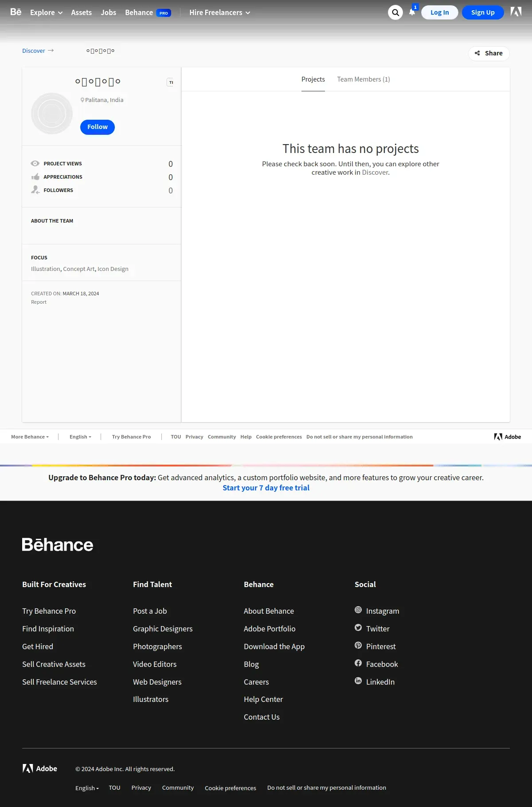Open Get Hired link
The width and height of the screenshot is (532, 807).
(x=38, y=646)
